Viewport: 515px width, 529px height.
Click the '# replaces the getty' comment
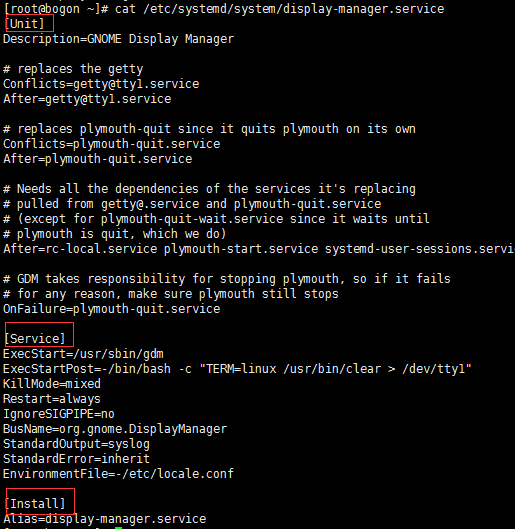[73, 69]
